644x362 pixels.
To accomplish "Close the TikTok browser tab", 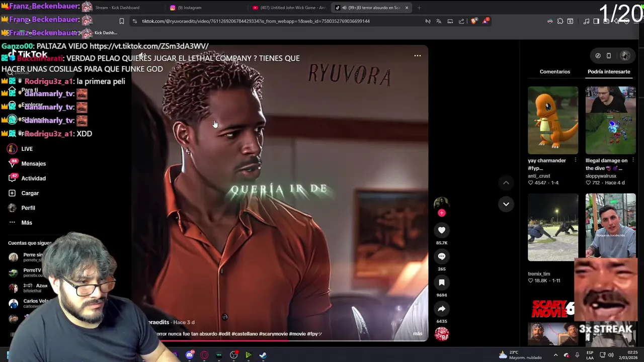I will (407, 8).
